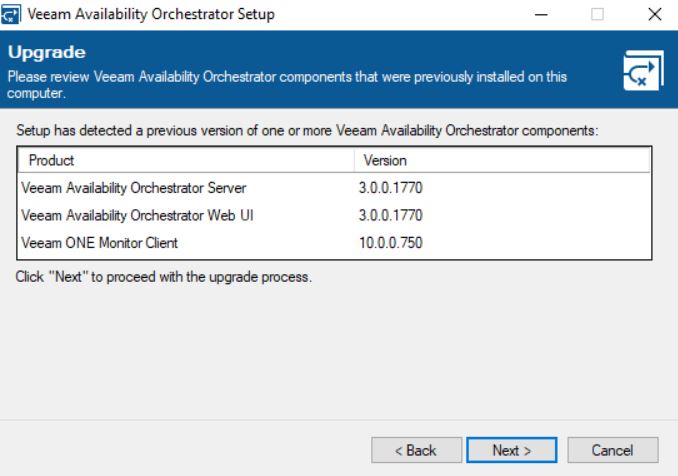
Task: Proceed with the Next > button
Action: coord(512,450)
